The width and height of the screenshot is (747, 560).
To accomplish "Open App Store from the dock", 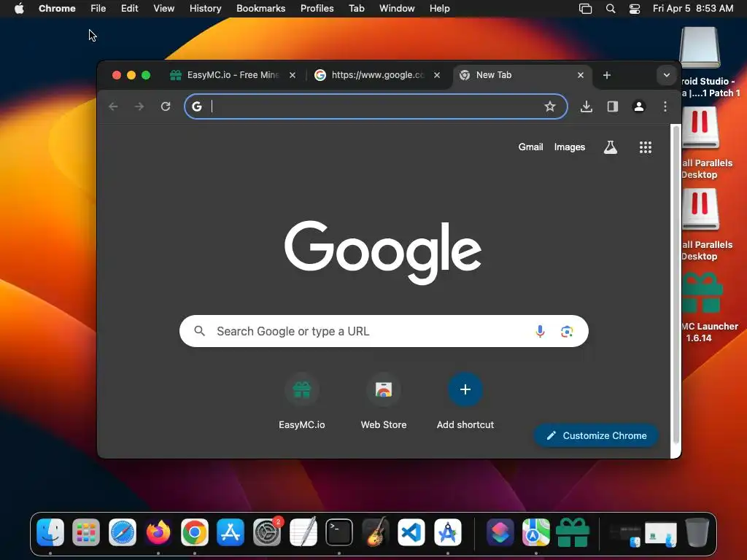I will pos(231,532).
